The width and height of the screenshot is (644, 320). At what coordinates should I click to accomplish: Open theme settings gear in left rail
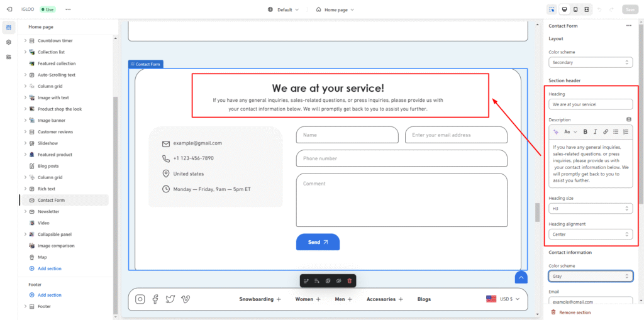coord(9,42)
